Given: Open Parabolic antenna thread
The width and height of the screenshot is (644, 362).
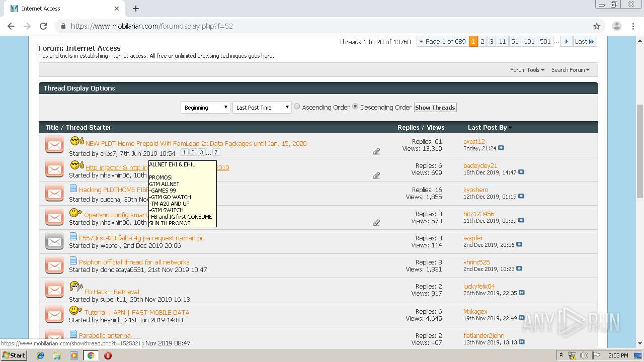Looking at the screenshot, I should pyautogui.click(x=105, y=335).
